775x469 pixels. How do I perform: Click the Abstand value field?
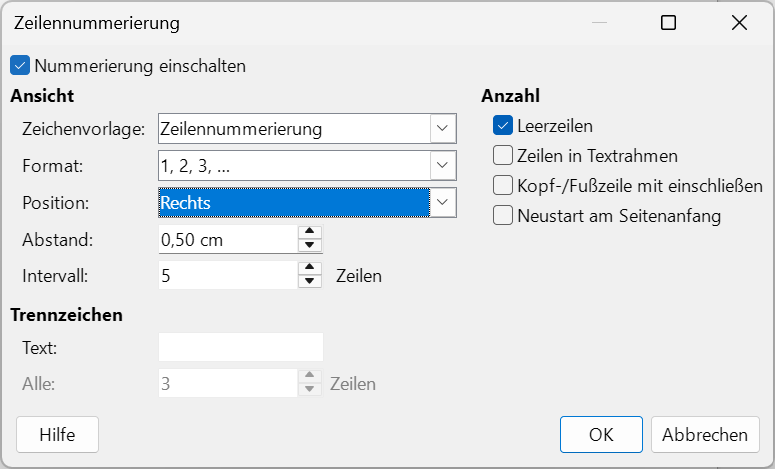click(x=228, y=240)
